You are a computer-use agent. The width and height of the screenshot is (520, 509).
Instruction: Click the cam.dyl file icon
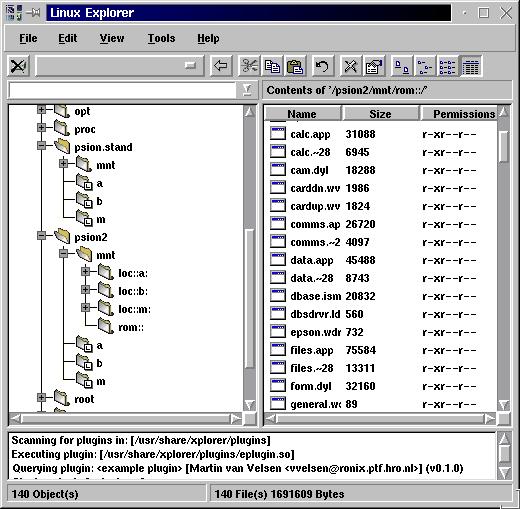pos(278,169)
